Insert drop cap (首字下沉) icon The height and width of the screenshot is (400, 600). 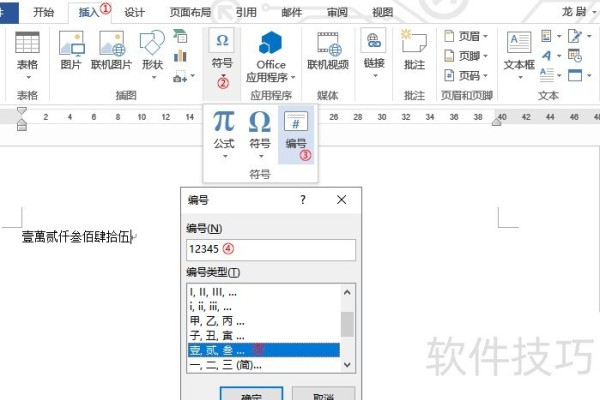coord(546,75)
